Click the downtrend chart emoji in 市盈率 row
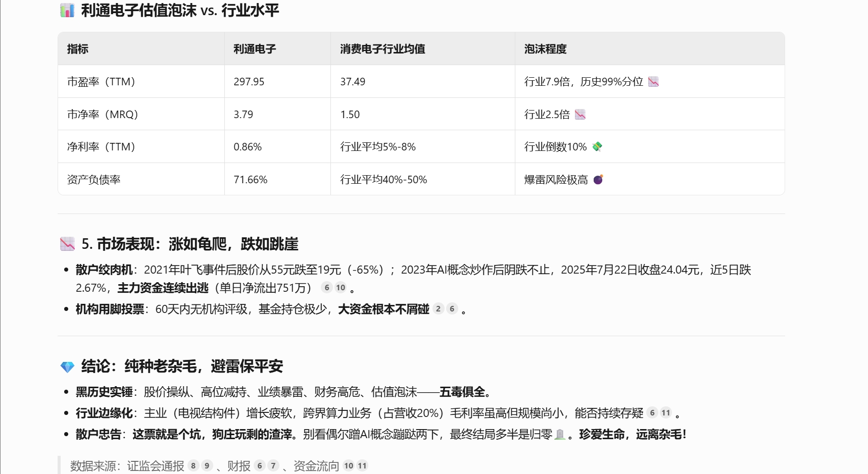The height and width of the screenshot is (474, 868). (x=653, y=82)
